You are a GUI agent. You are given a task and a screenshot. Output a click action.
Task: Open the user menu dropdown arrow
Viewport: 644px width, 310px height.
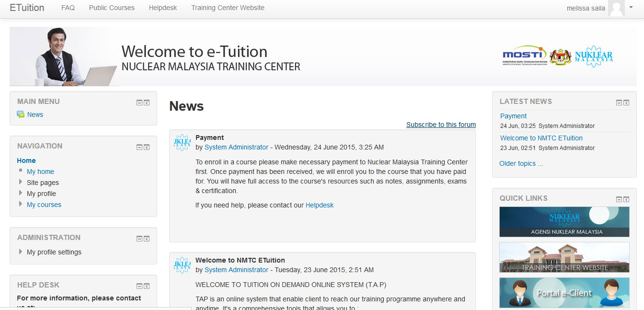click(x=631, y=8)
